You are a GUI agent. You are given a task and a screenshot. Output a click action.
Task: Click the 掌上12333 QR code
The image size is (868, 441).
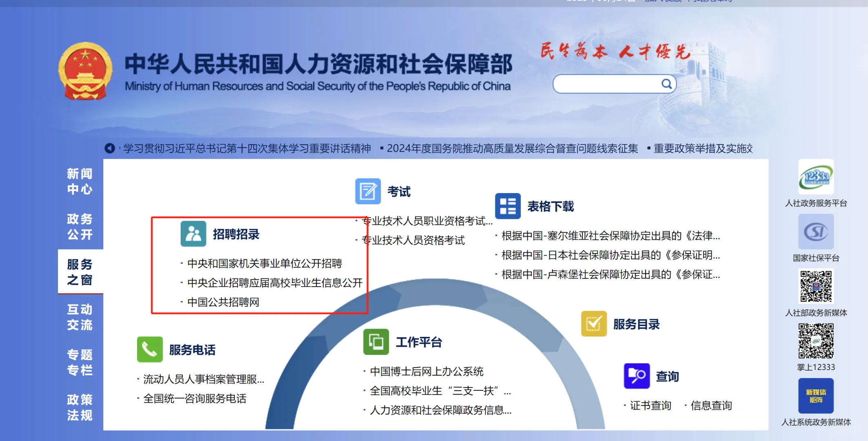tap(816, 341)
